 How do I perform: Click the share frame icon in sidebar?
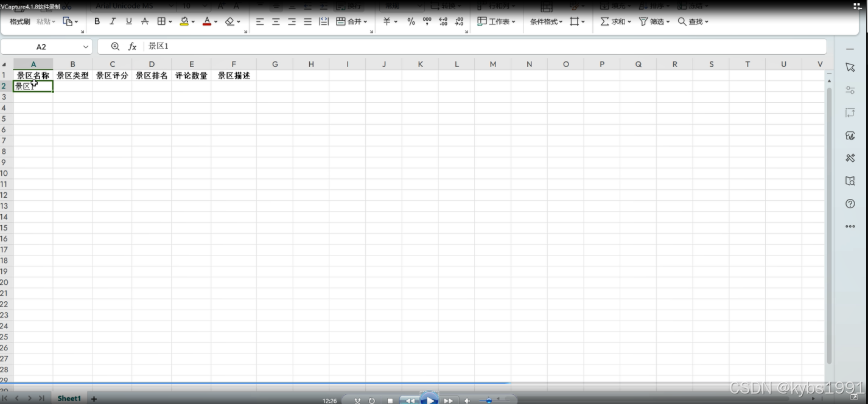coord(850,113)
